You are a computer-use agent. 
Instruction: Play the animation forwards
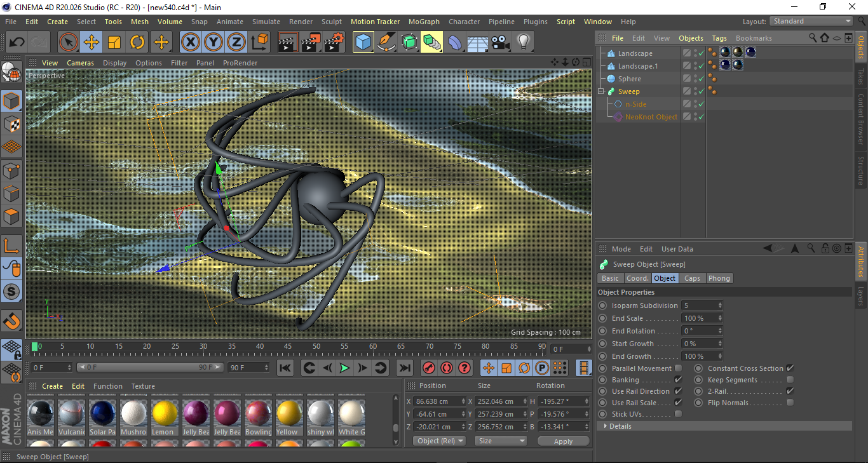tap(344, 367)
